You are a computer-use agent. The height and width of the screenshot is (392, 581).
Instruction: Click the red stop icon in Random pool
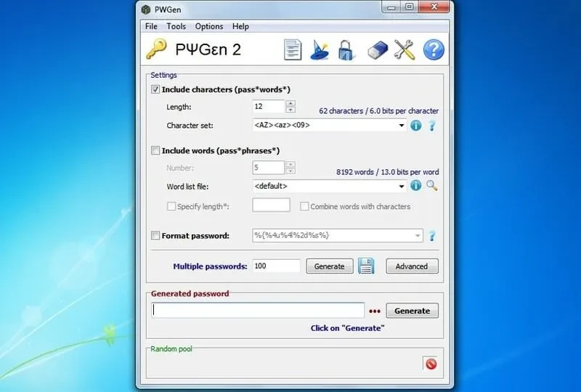[431, 364]
